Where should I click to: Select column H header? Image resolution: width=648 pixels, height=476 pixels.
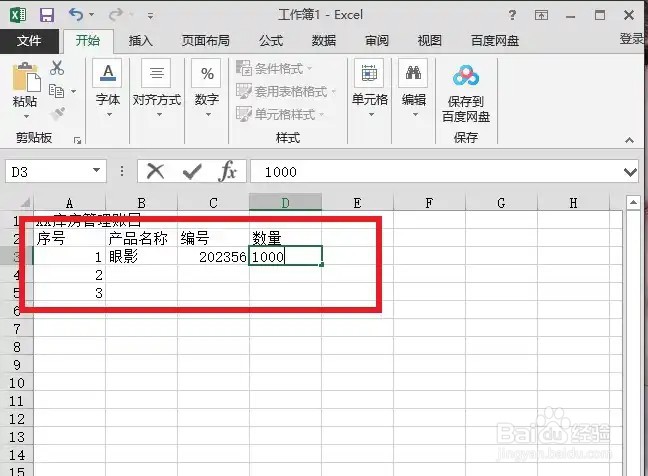(573, 203)
